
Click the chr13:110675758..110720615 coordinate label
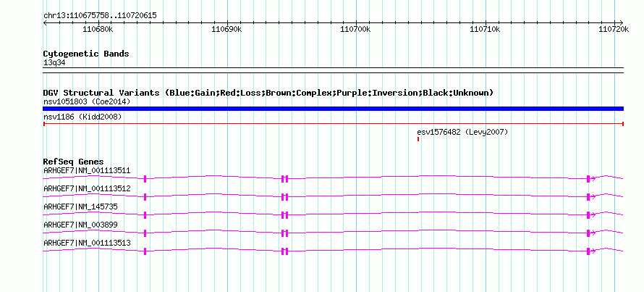(100, 16)
